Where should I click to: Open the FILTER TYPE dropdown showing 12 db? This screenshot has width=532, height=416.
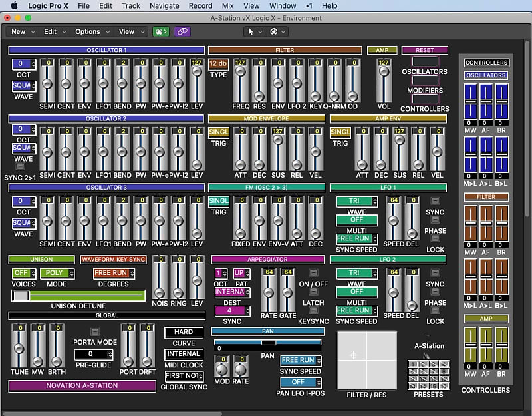click(217, 63)
